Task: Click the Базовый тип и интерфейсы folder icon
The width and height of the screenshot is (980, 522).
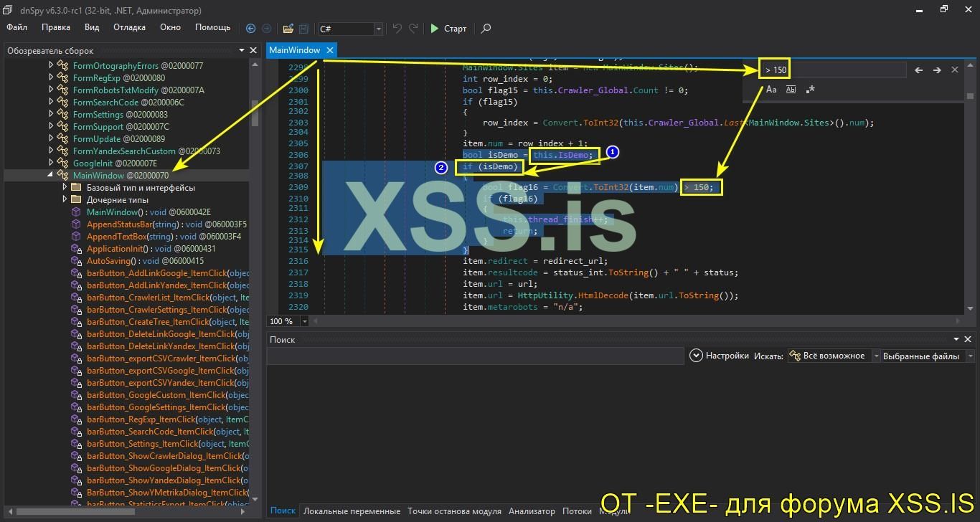Action: (x=77, y=188)
